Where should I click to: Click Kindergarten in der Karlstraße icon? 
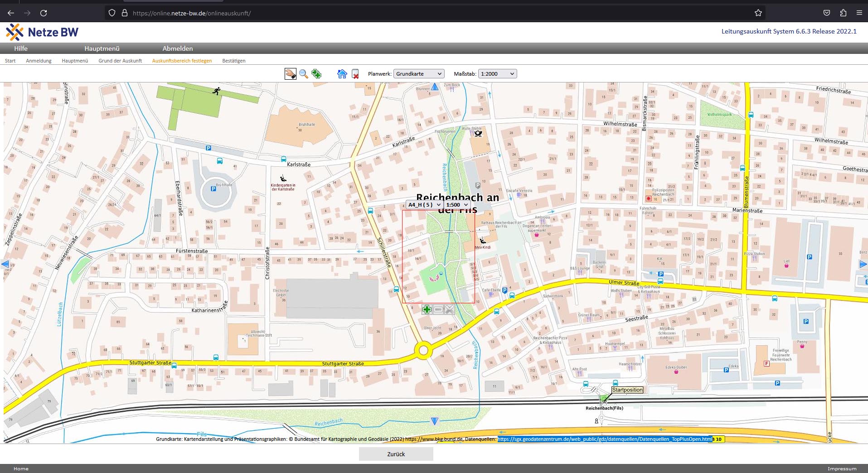283,179
